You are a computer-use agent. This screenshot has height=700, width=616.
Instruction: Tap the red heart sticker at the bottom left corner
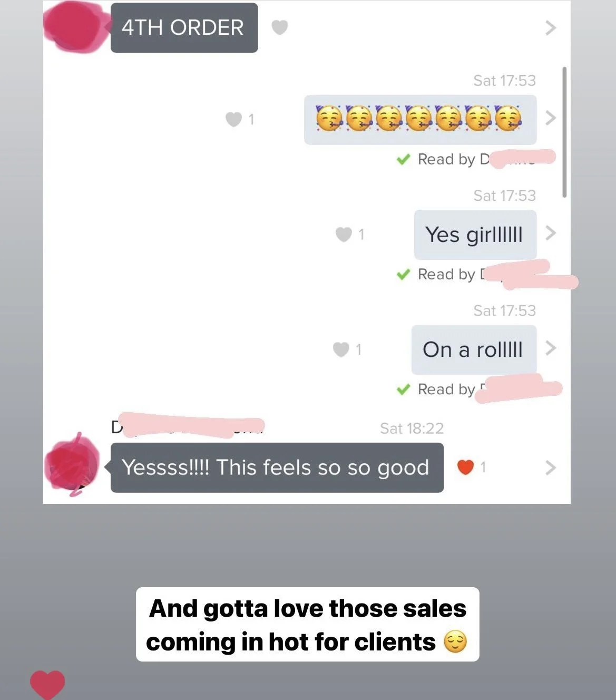[x=47, y=685]
